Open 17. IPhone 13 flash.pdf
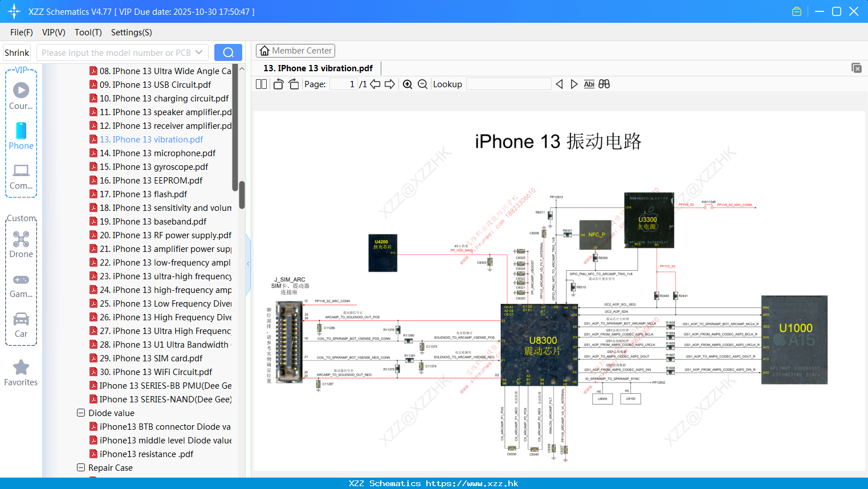This screenshot has width=868, height=489. point(138,194)
